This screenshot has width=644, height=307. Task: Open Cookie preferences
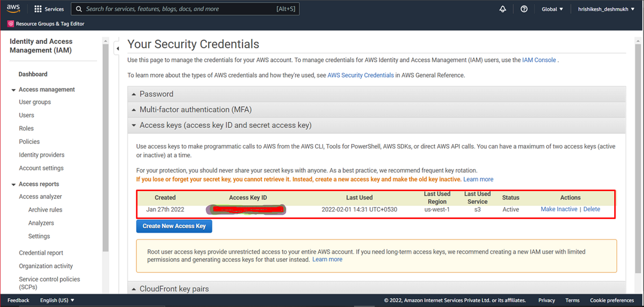coord(612,300)
